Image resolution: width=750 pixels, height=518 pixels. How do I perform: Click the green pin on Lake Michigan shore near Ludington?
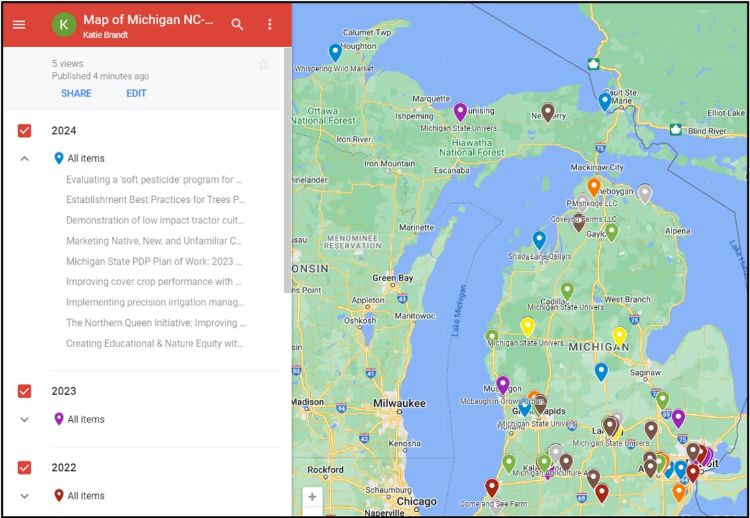tap(492, 337)
